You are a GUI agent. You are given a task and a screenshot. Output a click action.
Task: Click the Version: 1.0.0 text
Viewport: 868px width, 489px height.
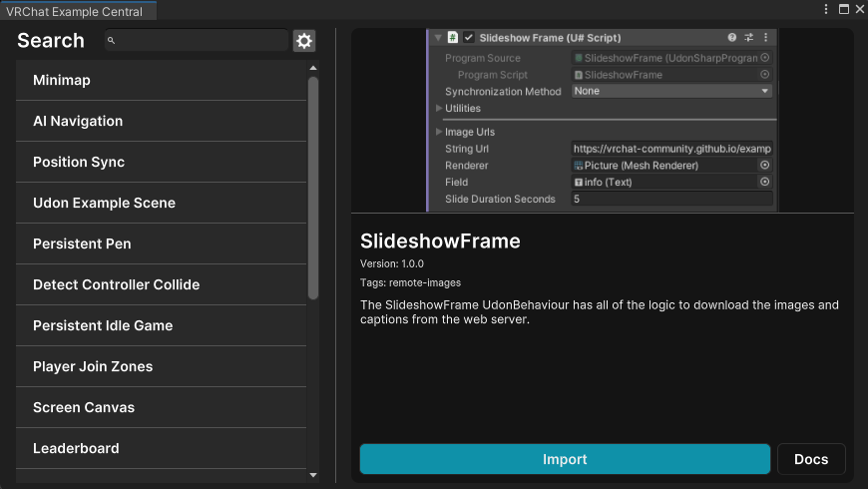coord(392,263)
